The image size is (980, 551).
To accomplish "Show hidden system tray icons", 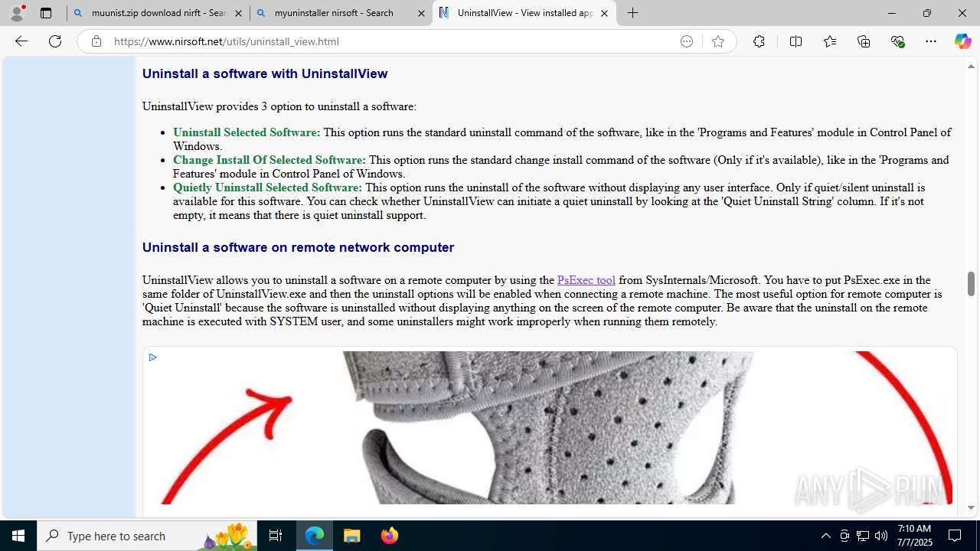I will (x=825, y=536).
